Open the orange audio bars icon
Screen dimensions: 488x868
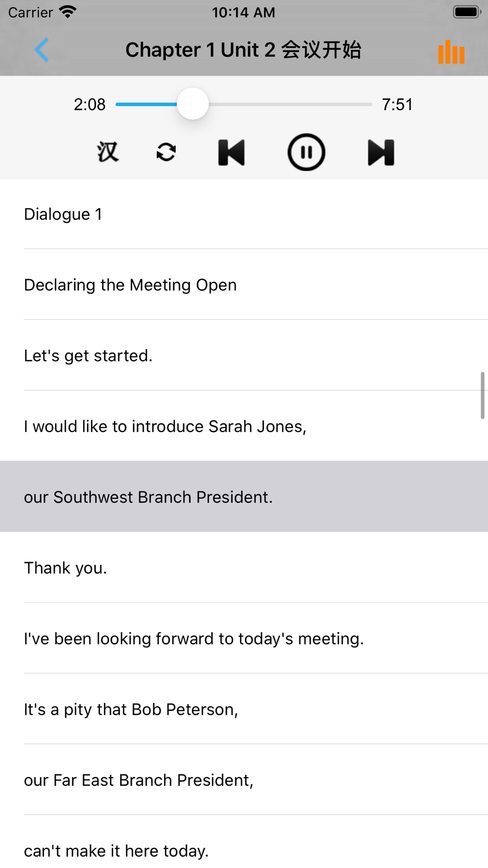[451, 52]
